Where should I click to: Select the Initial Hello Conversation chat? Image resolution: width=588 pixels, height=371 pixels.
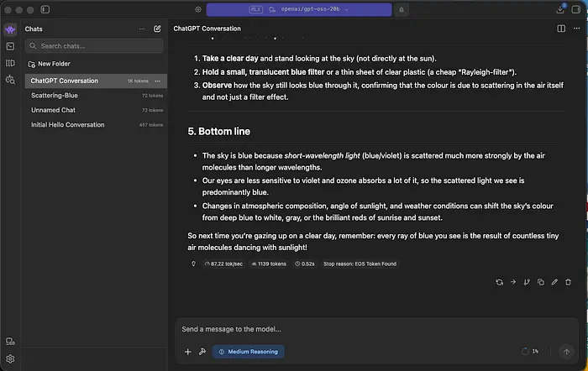(x=68, y=124)
